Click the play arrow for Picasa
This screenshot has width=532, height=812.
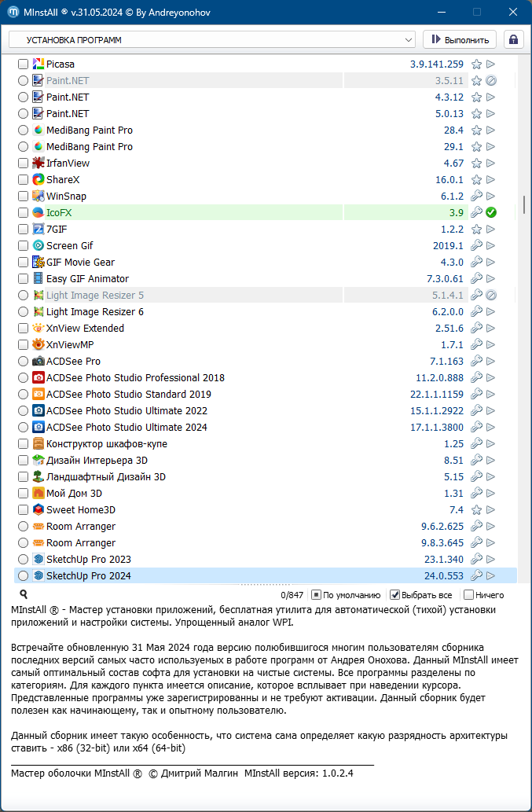pos(490,64)
